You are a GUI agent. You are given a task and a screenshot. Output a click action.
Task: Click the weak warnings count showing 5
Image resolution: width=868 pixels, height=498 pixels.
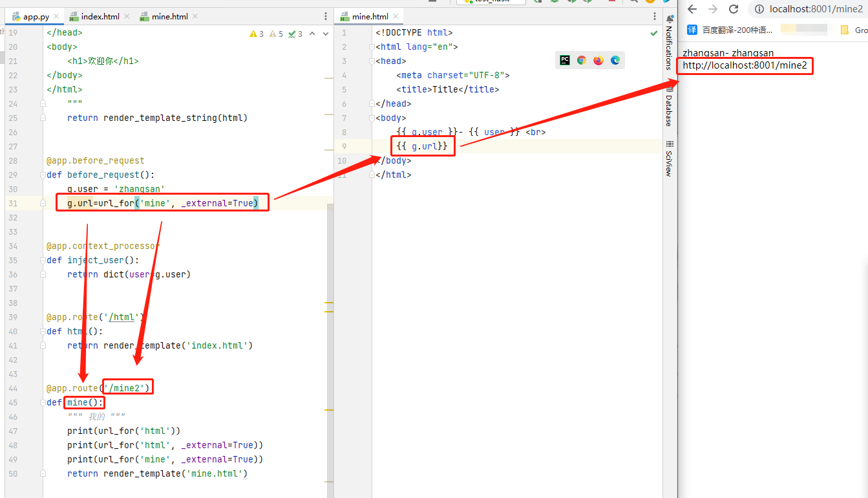click(x=276, y=34)
